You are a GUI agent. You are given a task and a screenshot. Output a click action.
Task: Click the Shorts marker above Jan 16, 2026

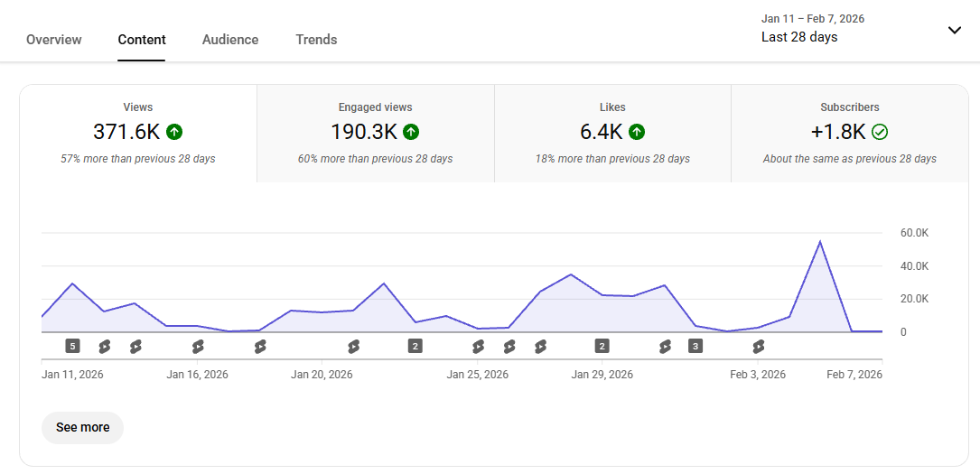tap(198, 346)
